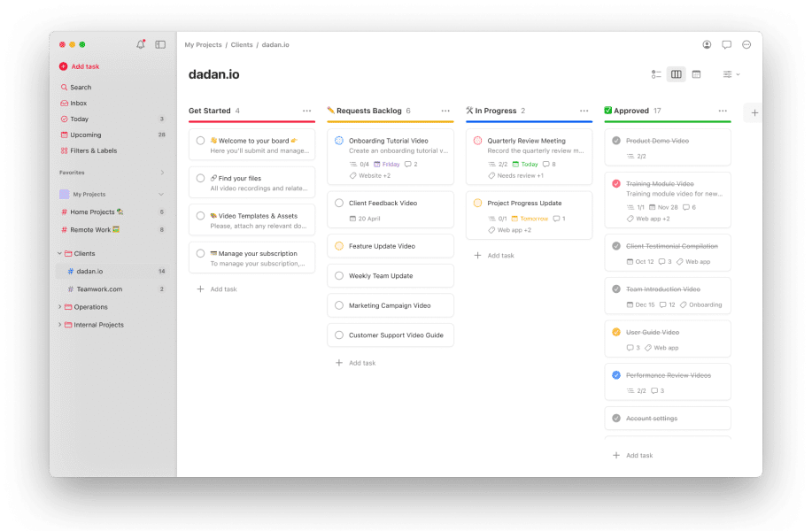Complete Manage your subscription task

200,254
